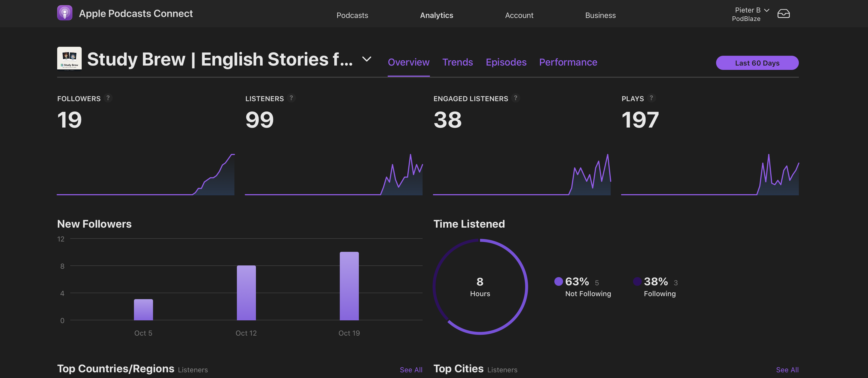Viewport: 868px width, 378px height.
Task: Click the Time Listened donut chart
Action: click(x=480, y=287)
